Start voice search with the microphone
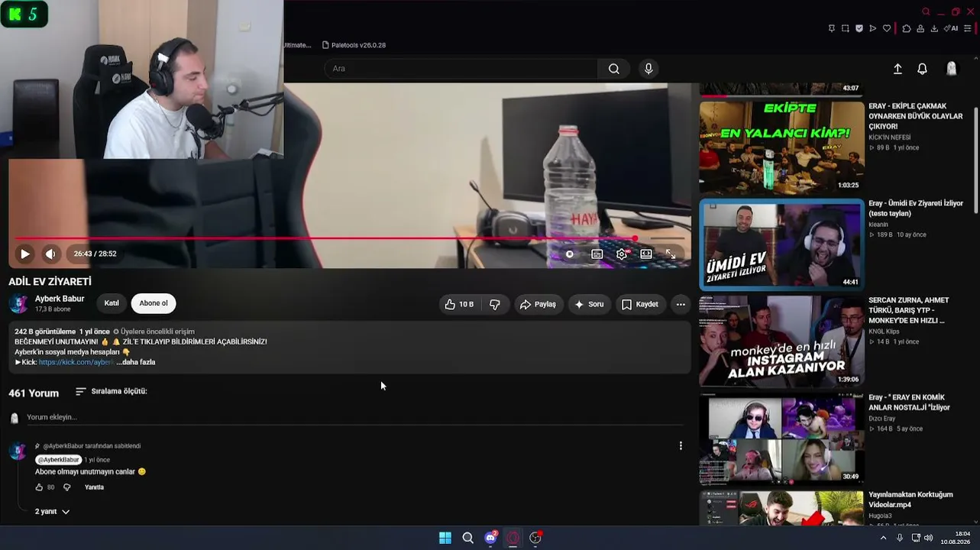The height and width of the screenshot is (550, 980). (x=648, y=69)
